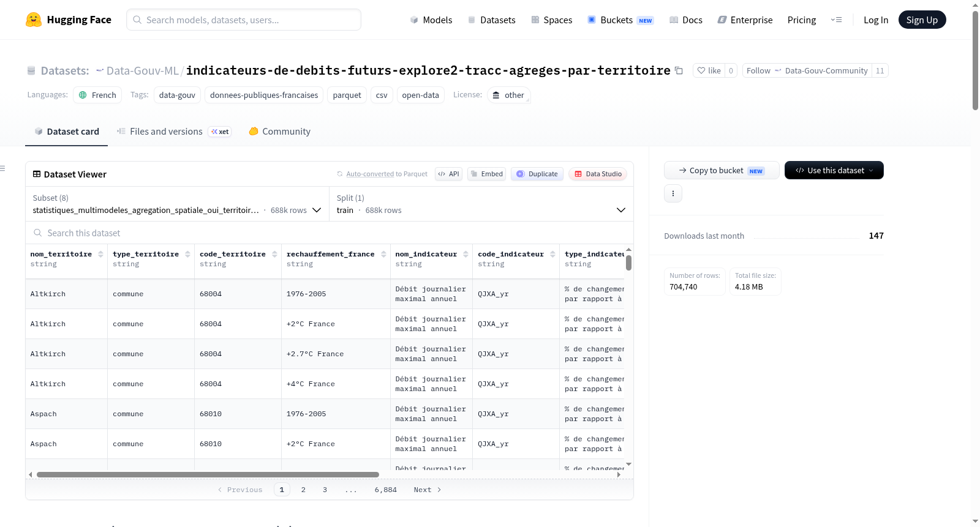The height and width of the screenshot is (527, 980).
Task: Select the parquet tag
Action: click(347, 95)
